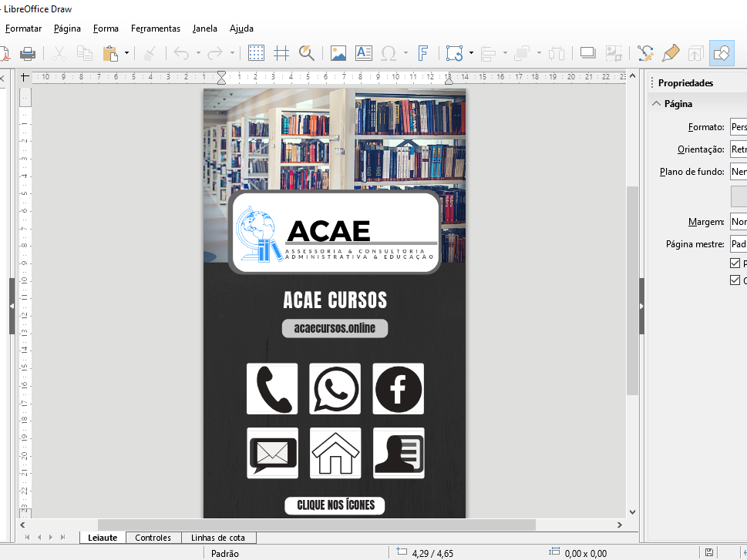Open the Página mestre combo box
This screenshot has width=747, height=560.
[x=739, y=244]
